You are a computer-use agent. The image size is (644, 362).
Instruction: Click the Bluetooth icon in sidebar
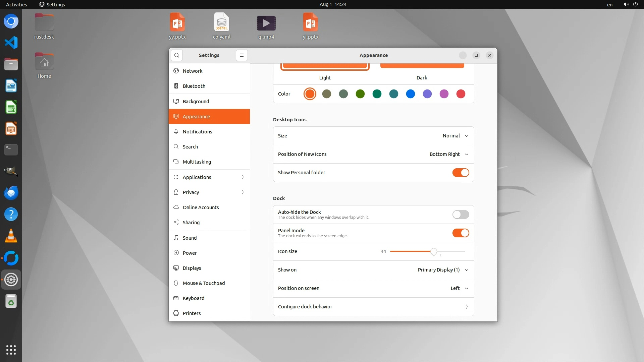176,86
